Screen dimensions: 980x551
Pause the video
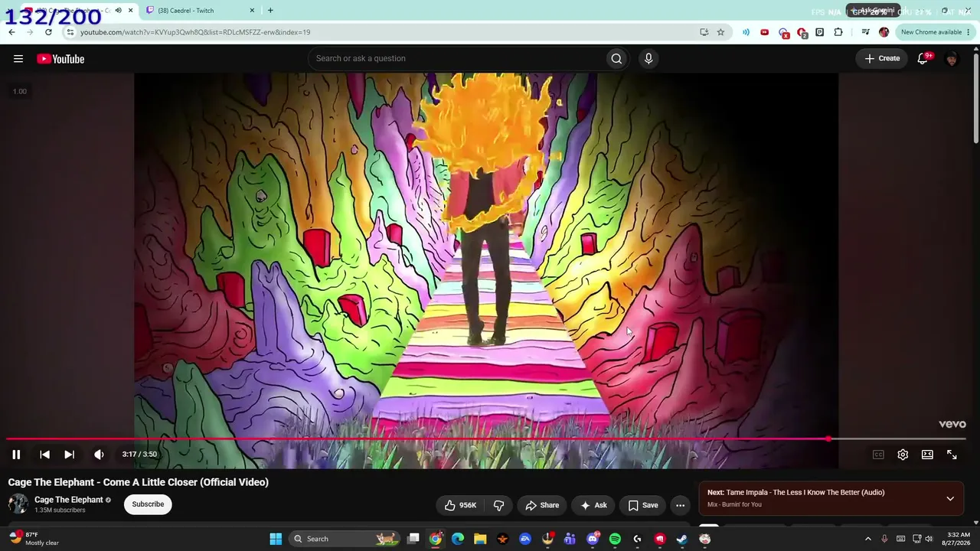[16, 455]
